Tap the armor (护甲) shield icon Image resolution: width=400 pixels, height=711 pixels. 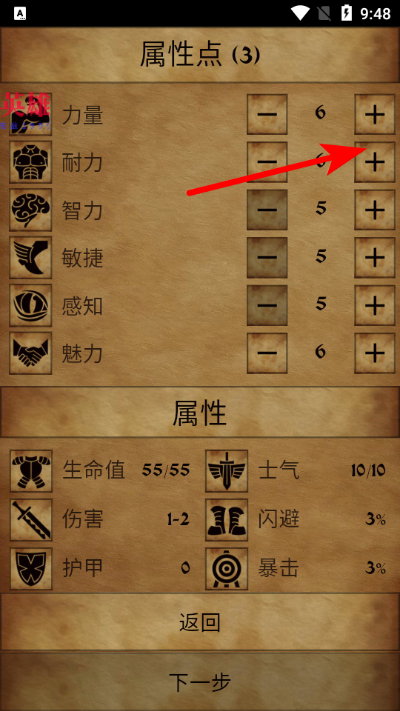31,569
